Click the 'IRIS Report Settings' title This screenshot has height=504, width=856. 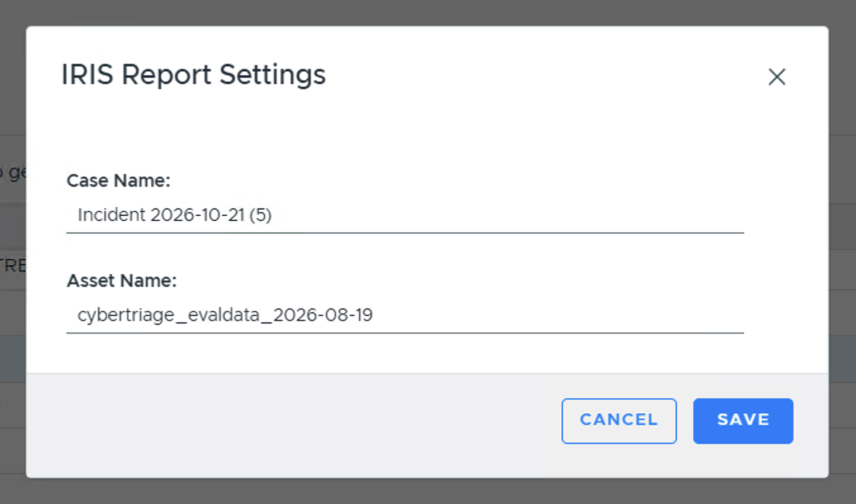193,75
